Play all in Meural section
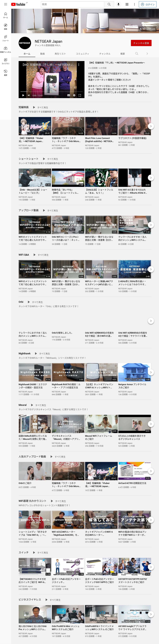The image size is (159, 644). coord(39,405)
